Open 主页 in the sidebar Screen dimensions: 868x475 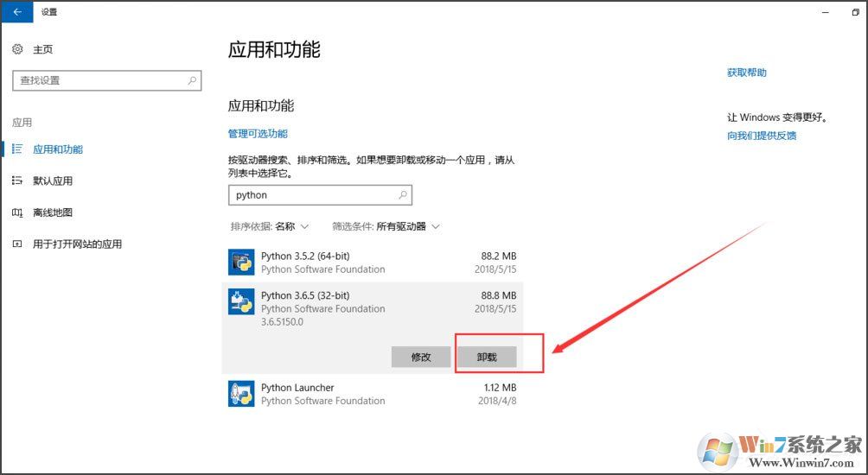(42, 50)
